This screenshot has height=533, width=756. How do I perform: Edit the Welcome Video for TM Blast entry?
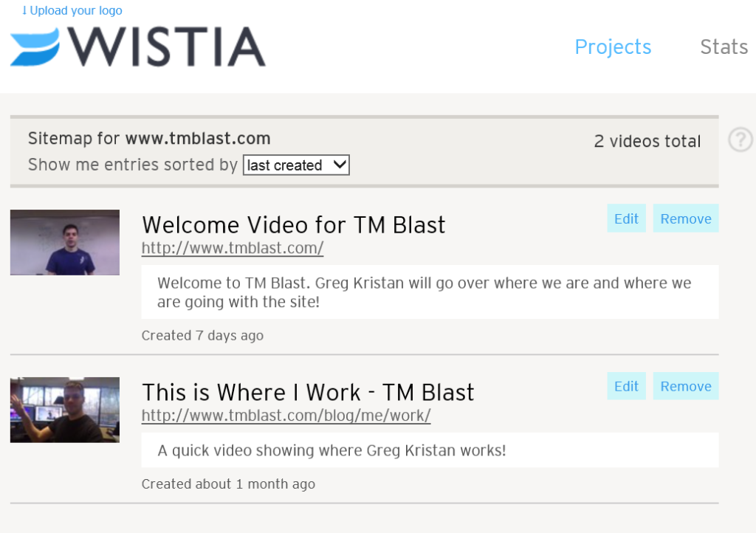[x=626, y=219]
